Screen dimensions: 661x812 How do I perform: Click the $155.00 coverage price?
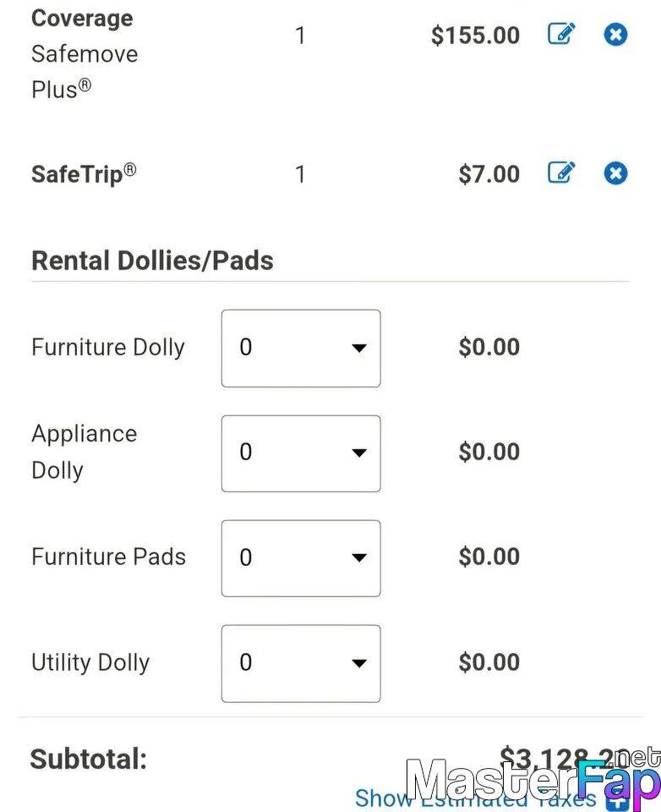point(475,36)
